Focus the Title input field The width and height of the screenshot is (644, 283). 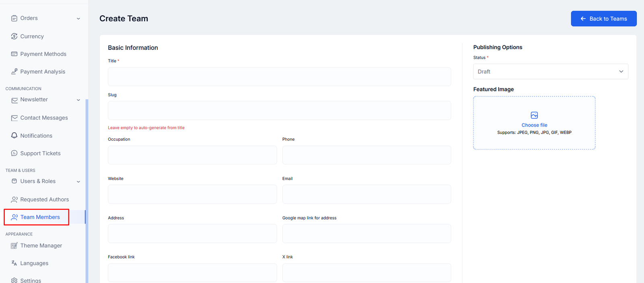(279, 77)
